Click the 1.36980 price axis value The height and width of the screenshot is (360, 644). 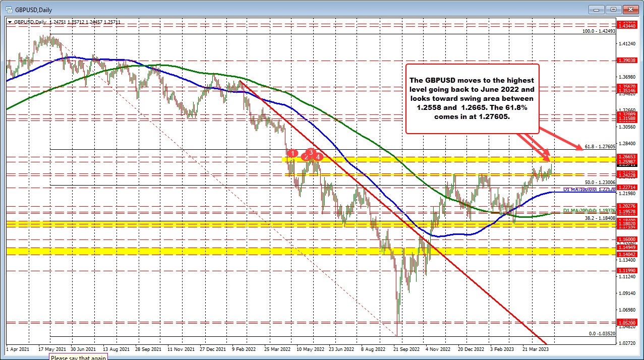(x=627, y=77)
